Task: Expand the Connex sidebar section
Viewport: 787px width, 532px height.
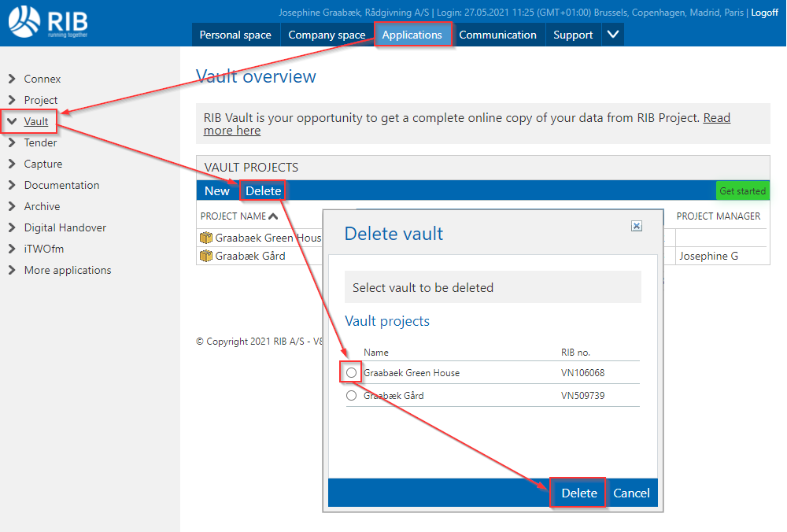Action: [12, 79]
